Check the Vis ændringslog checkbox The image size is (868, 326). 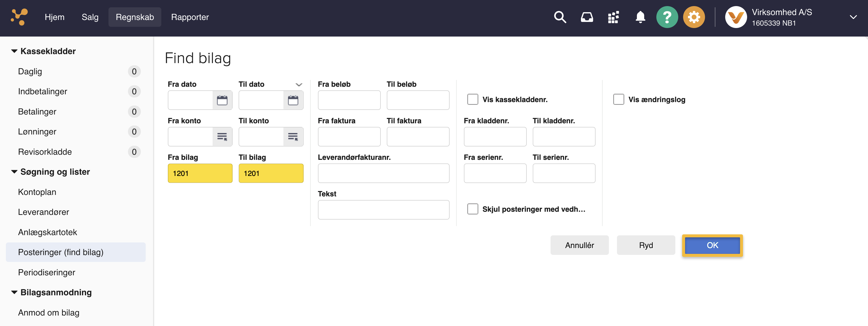tap(618, 100)
